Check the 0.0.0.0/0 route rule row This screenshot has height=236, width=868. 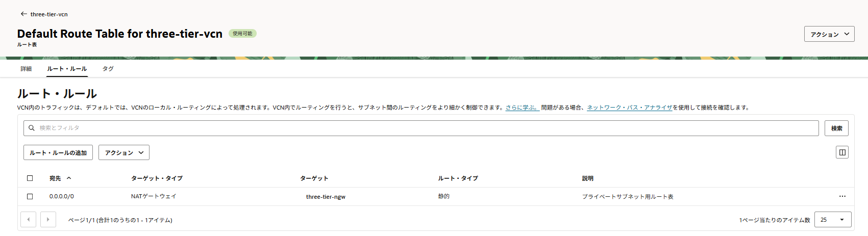30,196
